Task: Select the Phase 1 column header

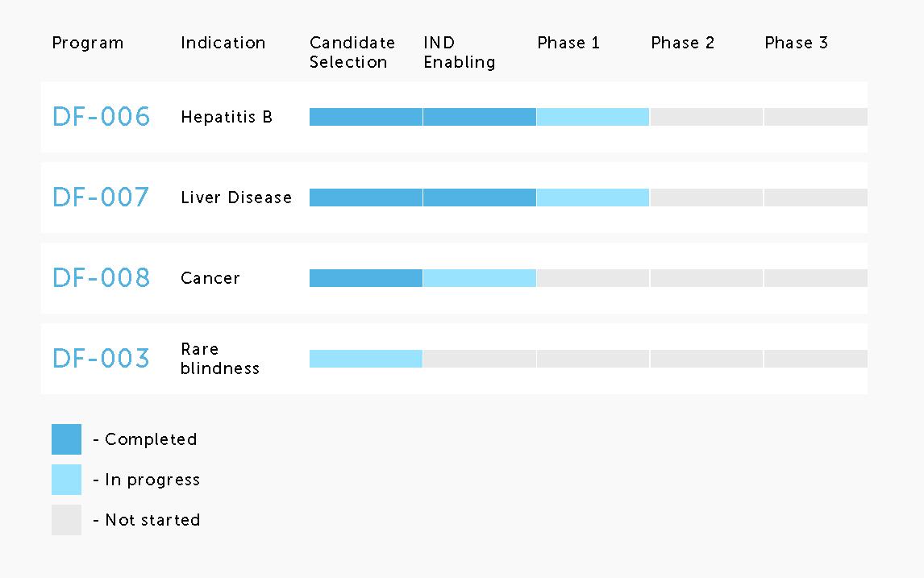Action: point(568,43)
